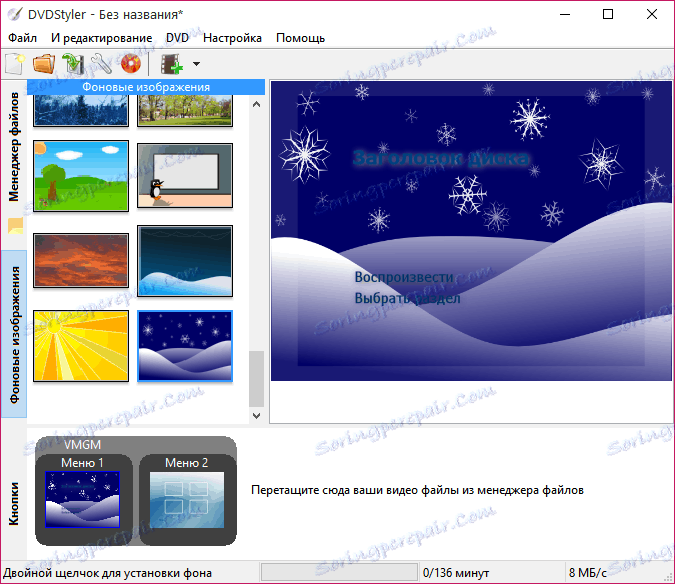The image size is (675, 584).
Task: Close the DVDStyler window
Action: click(x=652, y=14)
